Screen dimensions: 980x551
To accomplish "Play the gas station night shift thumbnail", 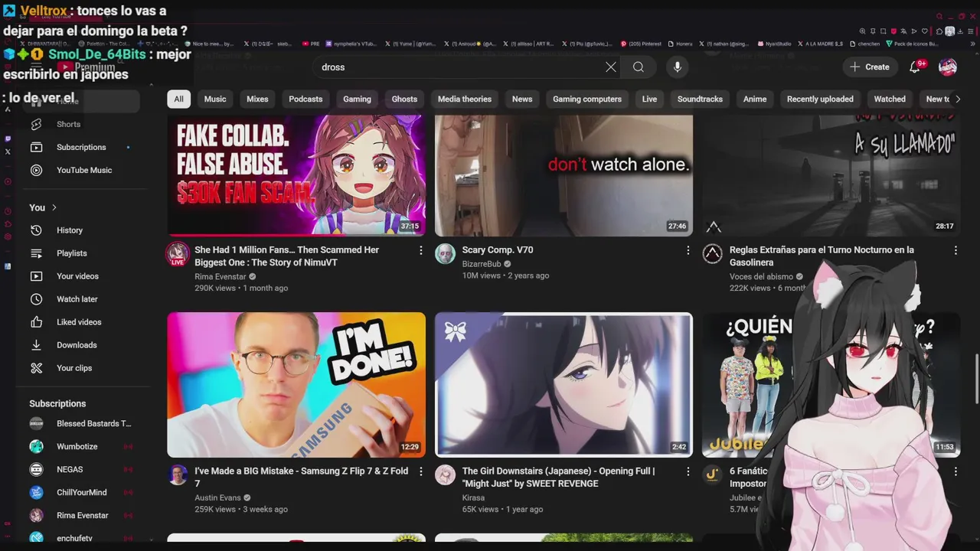I will (831, 175).
